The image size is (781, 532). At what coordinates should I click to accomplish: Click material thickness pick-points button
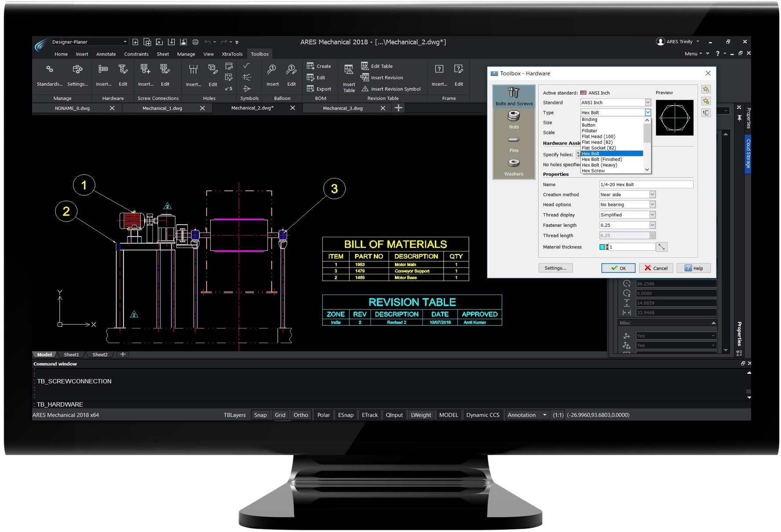point(662,247)
